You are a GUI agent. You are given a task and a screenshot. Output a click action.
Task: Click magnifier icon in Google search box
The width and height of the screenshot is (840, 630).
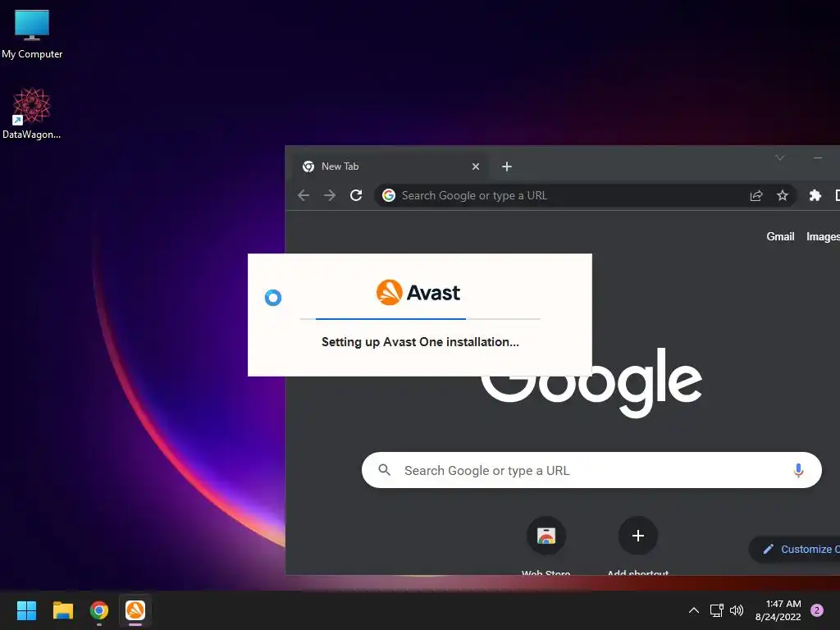coord(385,470)
